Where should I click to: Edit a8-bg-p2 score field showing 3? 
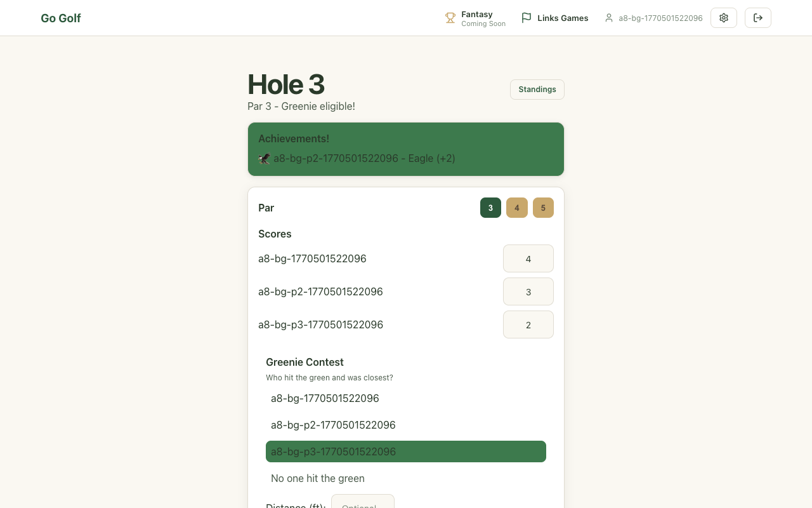[528, 291]
